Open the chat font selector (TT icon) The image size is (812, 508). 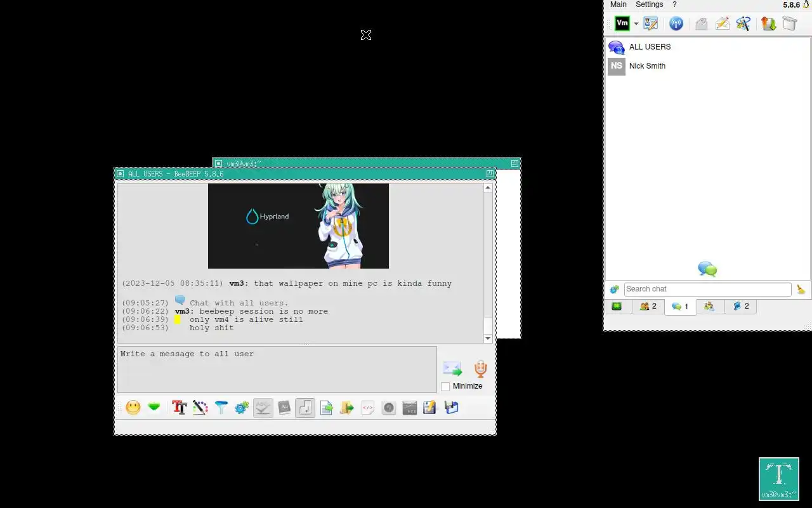pyautogui.click(x=179, y=408)
